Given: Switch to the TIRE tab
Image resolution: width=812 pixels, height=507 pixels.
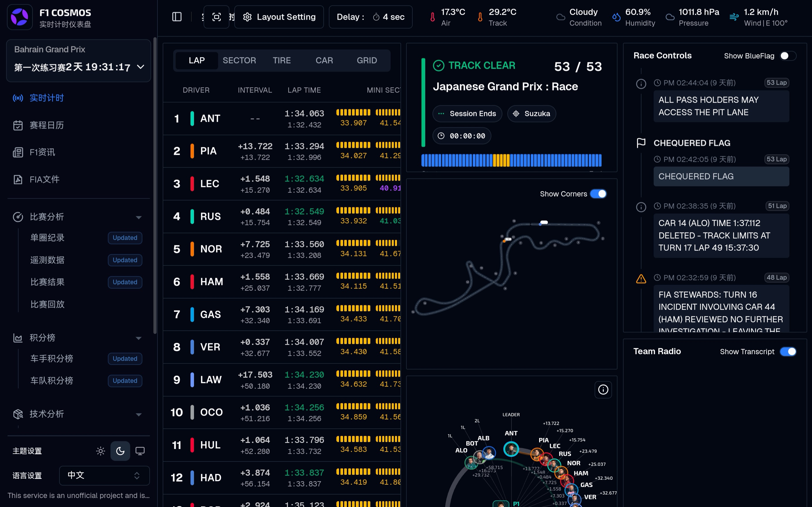Looking at the screenshot, I should point(281,60).
